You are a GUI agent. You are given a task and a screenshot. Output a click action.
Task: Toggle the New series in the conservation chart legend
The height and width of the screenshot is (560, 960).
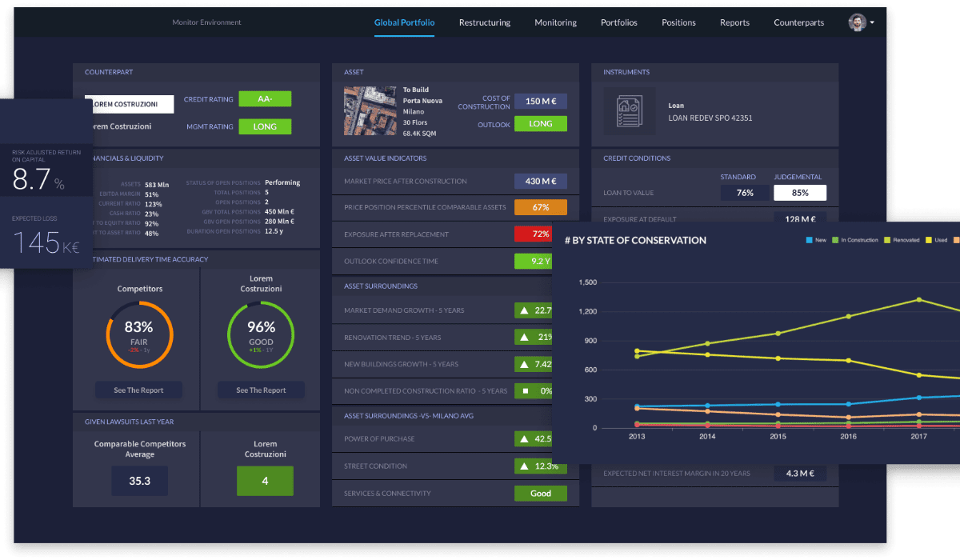[x=814, y=239]
